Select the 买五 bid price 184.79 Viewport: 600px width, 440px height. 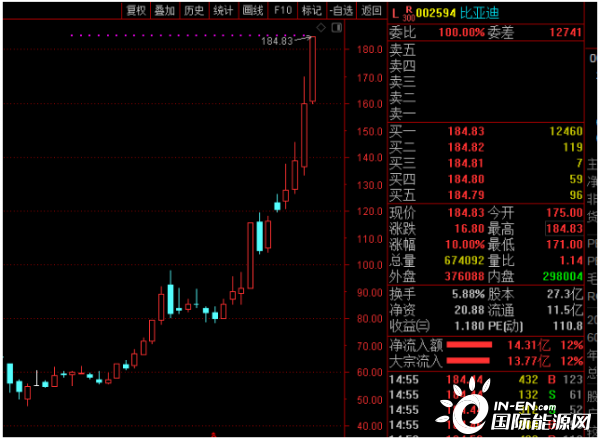(x=466, y=195)
